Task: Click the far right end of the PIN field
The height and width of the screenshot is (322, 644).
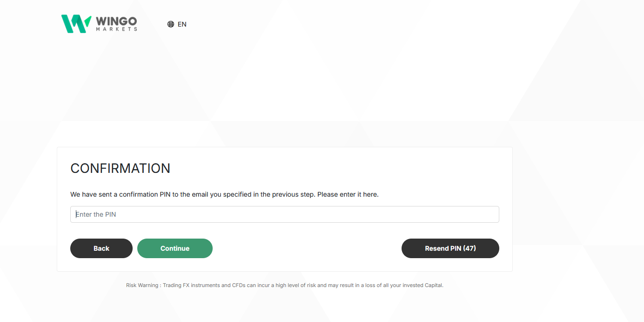Action: click(x=493, y=214)
